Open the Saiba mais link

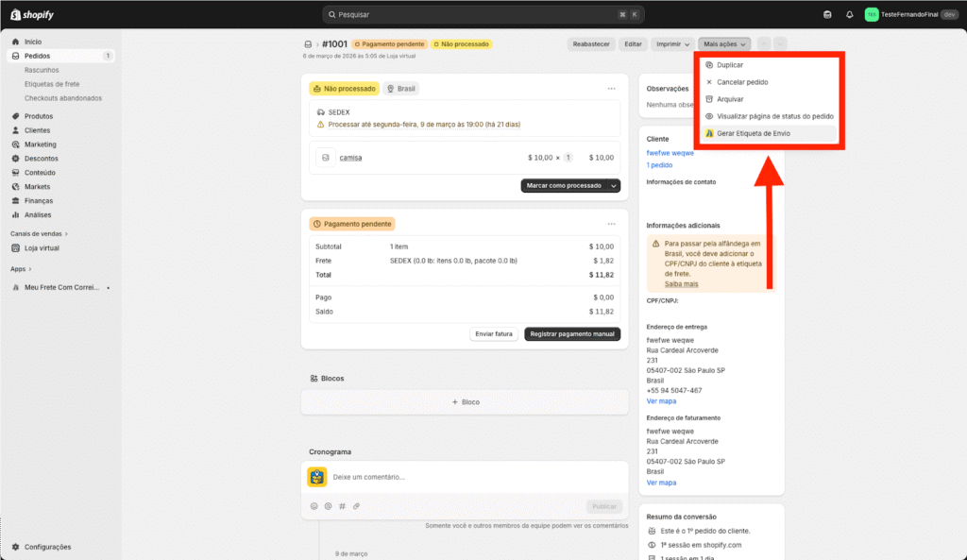coord(681,283)
